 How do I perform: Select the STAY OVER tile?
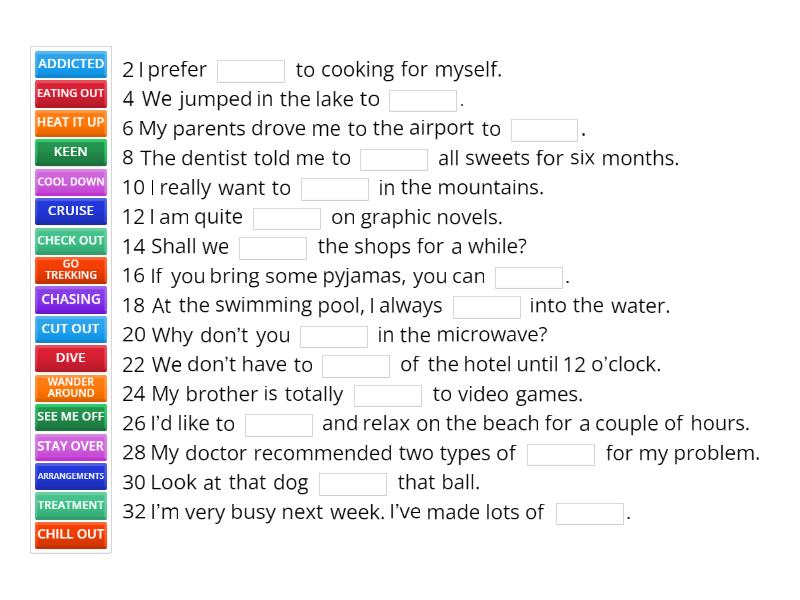70,446
